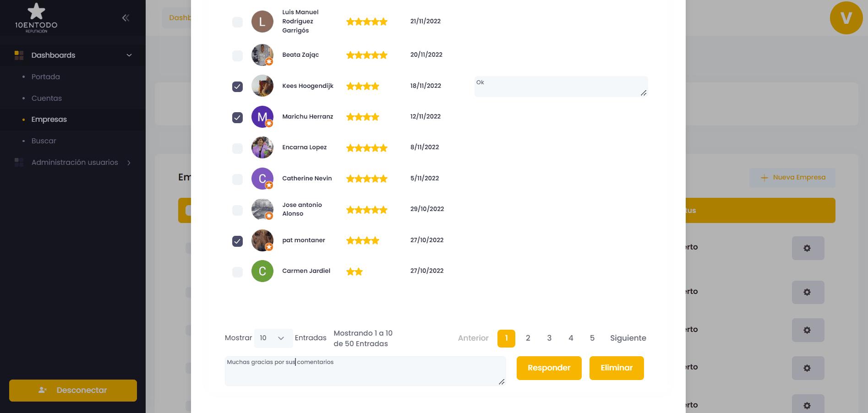Image resolution: width=868 pixels, height=413 pixels.
Task: Click Kees Hoogendijk's profile photo
Action: tap(262, 86)
